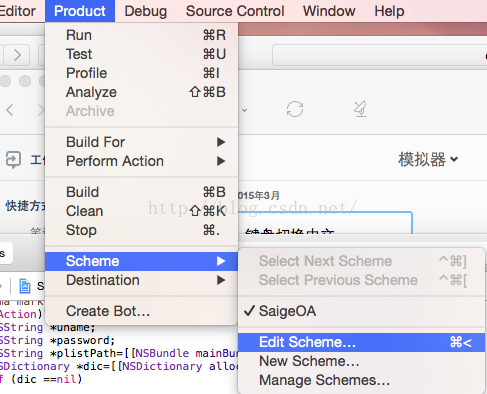Click the empty address field at top

pos(379,55)
